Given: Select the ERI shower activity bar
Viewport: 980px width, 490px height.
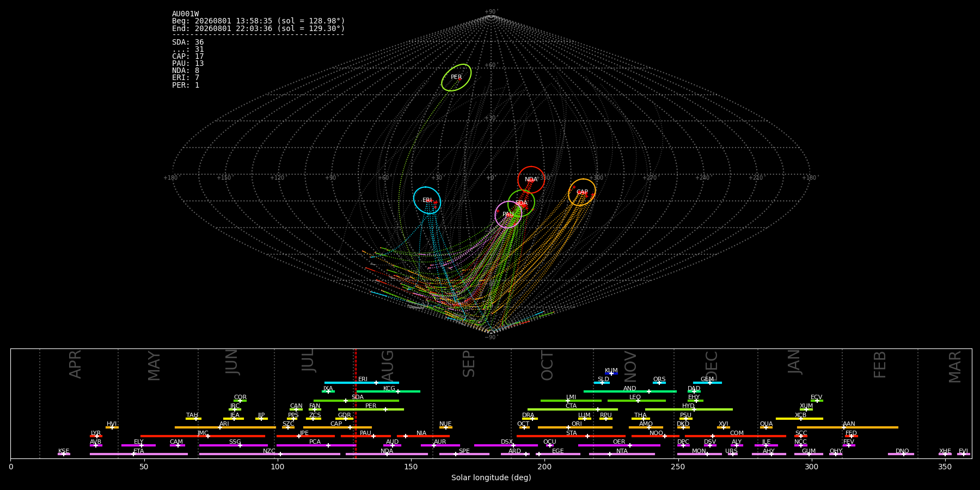Looking at the screenshot, I should tap(362, 383).
